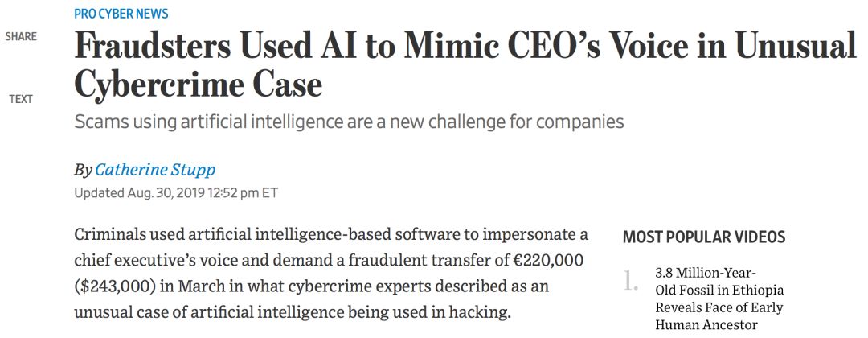Click the SHARE button beside the headline
This screenshot has width=868, height=338.
click(x=20, y=37)
